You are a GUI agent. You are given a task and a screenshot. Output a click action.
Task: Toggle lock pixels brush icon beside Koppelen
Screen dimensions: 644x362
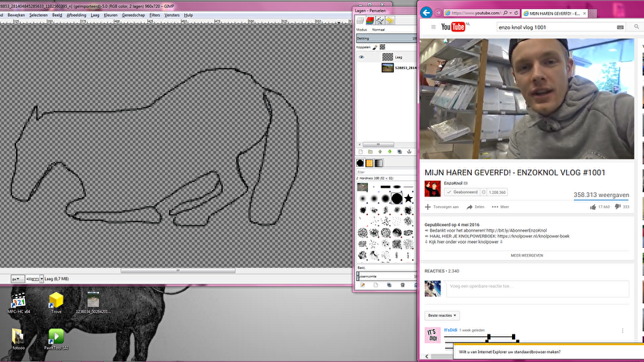tap(375, 47)
